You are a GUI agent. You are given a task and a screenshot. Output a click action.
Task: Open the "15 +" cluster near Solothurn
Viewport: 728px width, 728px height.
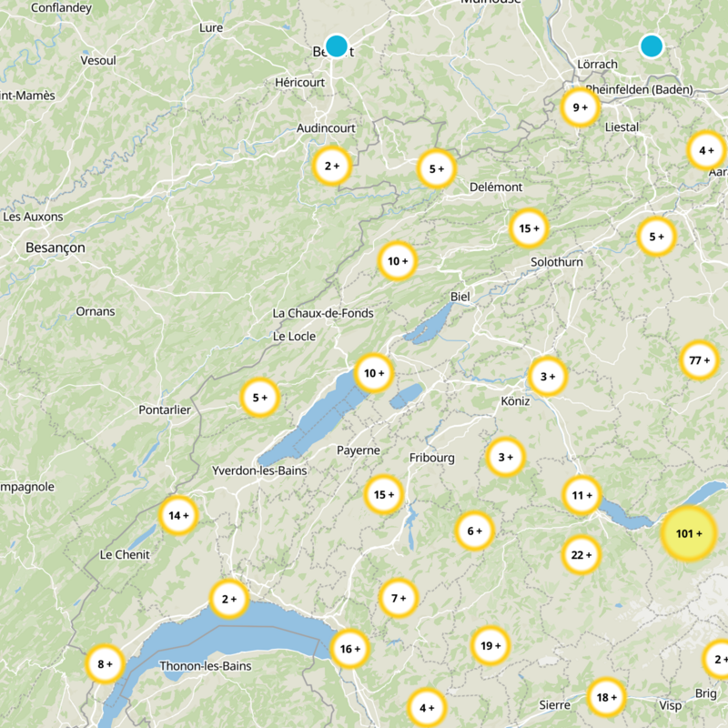[528, 227]
